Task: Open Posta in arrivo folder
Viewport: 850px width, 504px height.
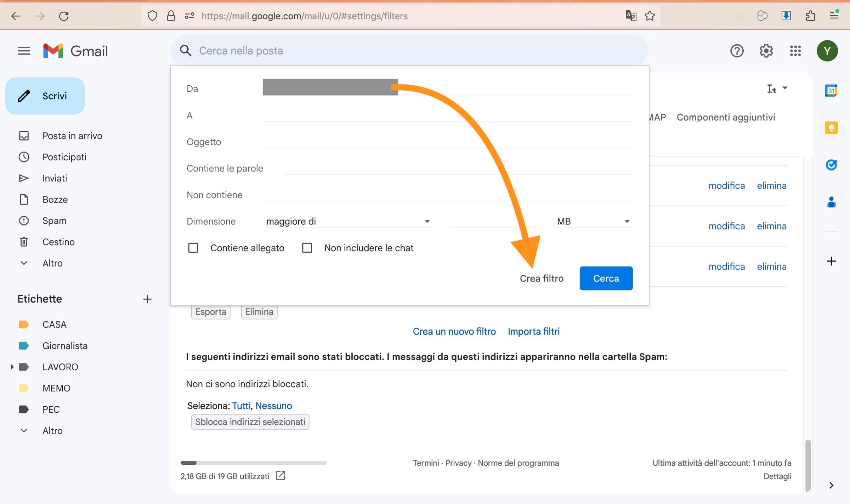Action: tap(72, 136)
